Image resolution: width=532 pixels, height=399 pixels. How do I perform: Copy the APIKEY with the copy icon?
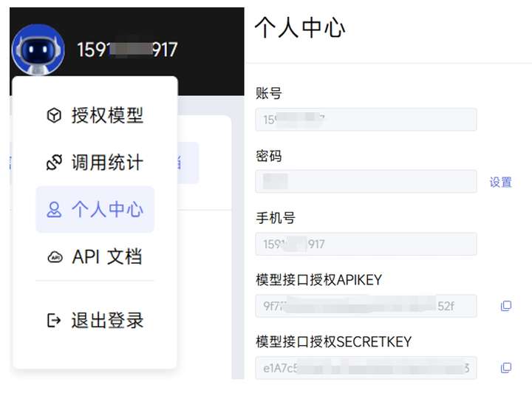pos(506,306)
